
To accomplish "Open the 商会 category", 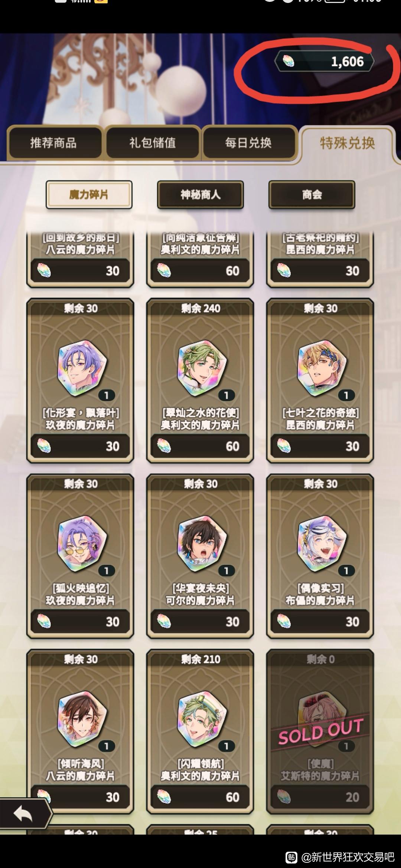I will click(312, 195).
